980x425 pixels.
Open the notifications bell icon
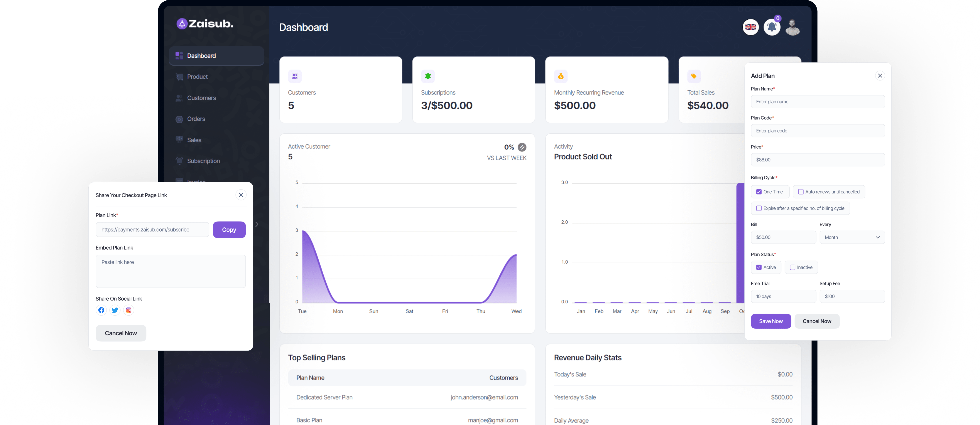(772, 27)
